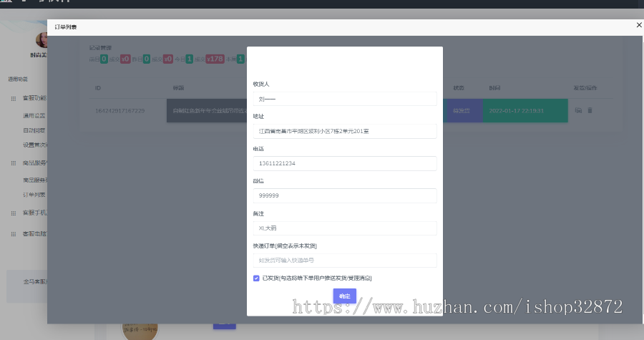Click the order time 2022-01-17 22:19:31 cell
The height and width of the screenshot is (340, 644).
(525, 110)
